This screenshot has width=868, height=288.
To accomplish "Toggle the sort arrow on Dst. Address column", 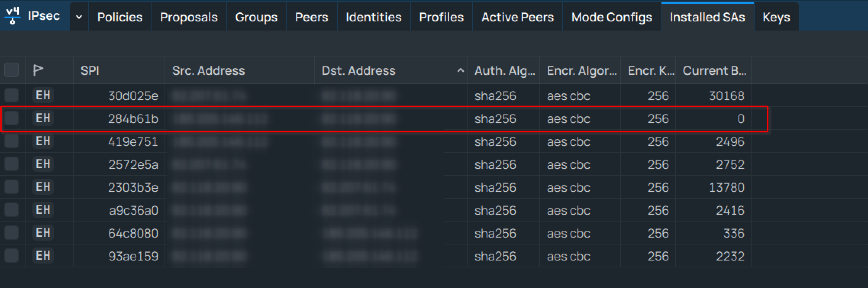I will [x=460, y=70].
